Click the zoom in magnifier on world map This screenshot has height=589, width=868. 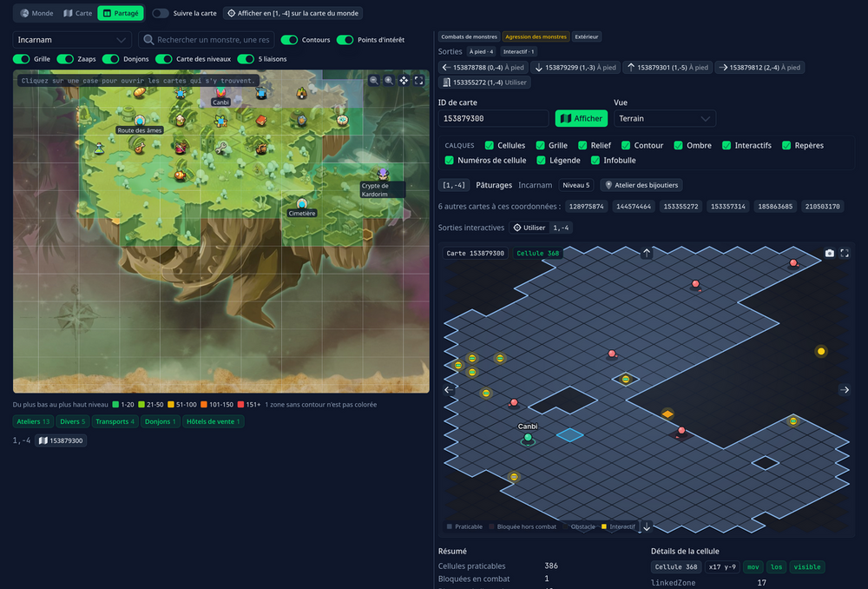pyautogui.click(x=389, y=80)
